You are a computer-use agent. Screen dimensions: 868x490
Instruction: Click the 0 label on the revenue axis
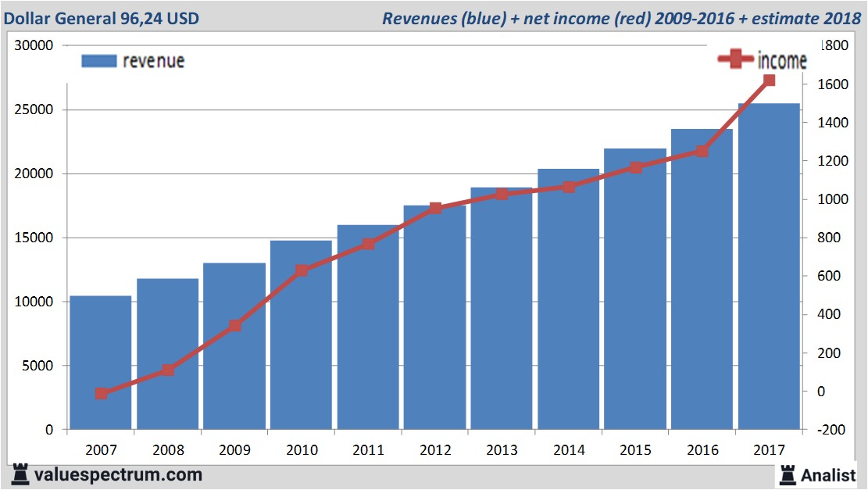point(49,430)
